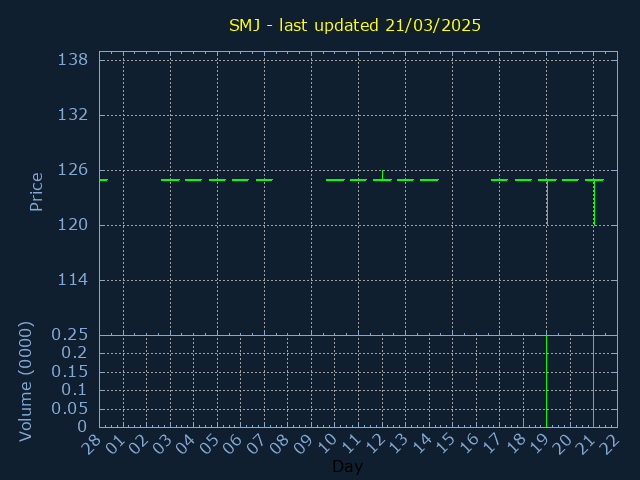The width and height of the screenshot is (640, 480).
Task: Click day label 21 on the x-axis
Action: [x=586, y=443]
